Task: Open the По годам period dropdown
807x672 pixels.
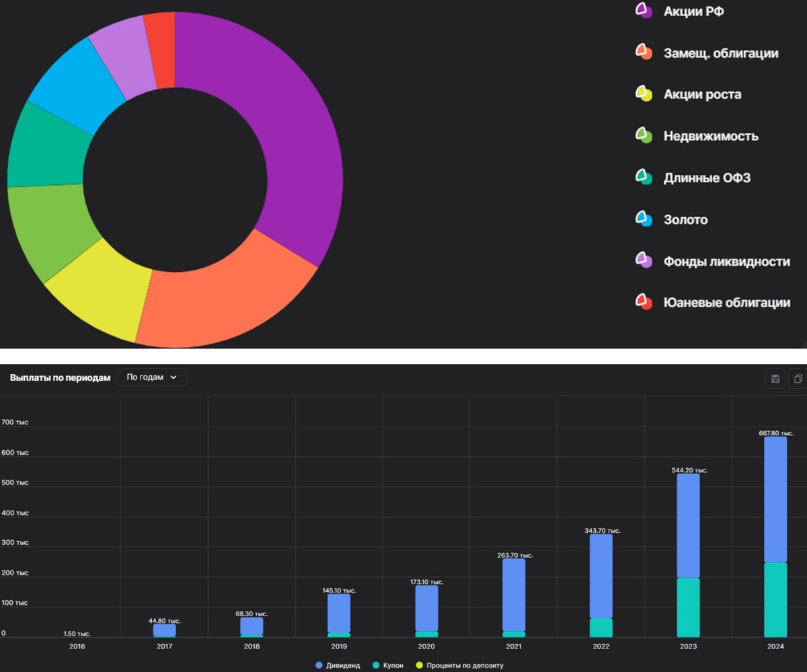Action: pyautogui.click(x=152, y=377)
